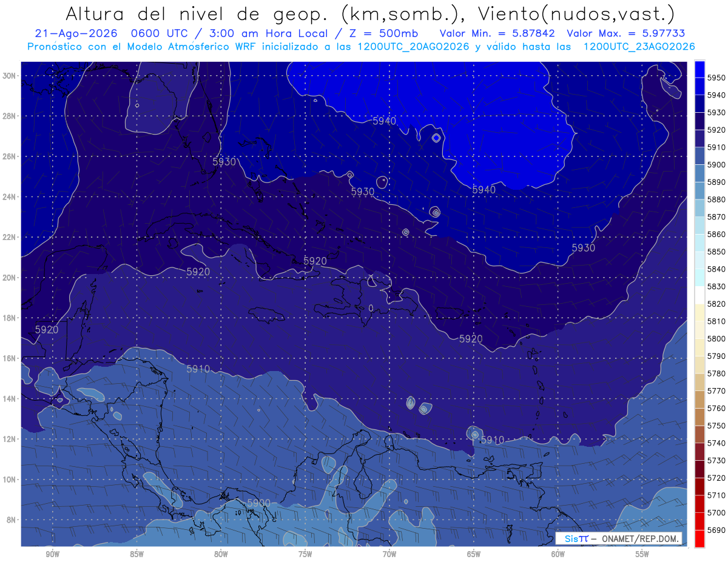
Task: Click the white colorbar swatch below 5830
Action: [x=699, y=295]
